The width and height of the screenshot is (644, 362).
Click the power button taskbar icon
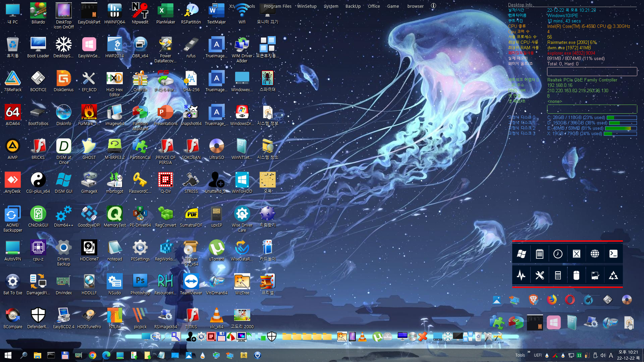[258, 355]
